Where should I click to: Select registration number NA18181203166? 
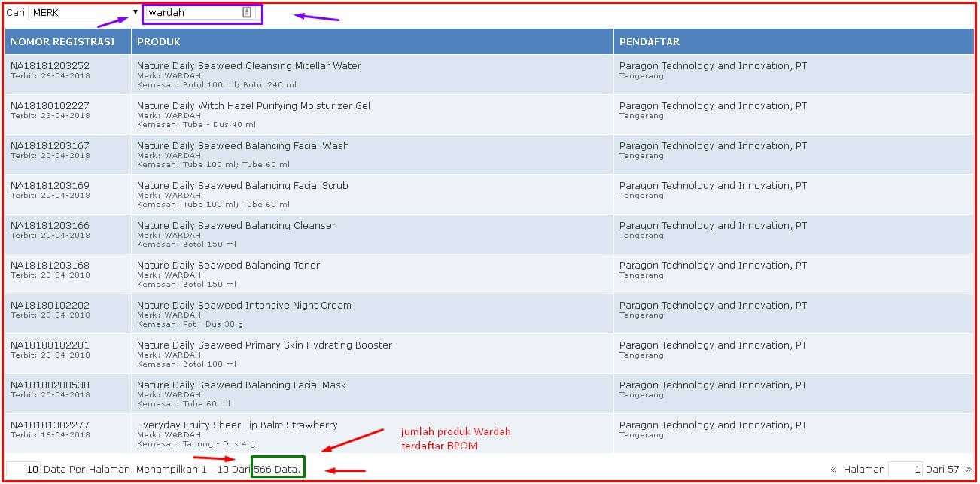pos(50,226)
